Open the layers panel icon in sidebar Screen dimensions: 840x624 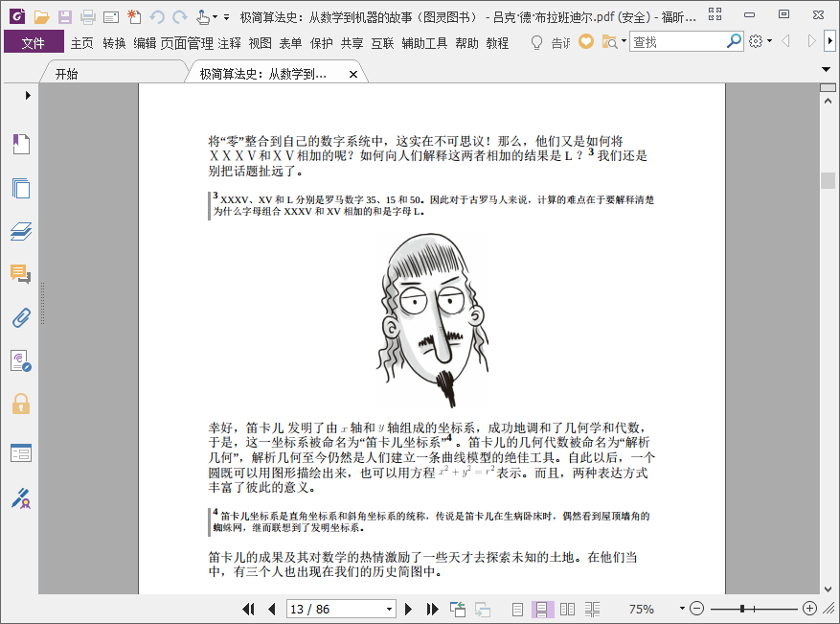pyautogui.click(x=21, y=231)
